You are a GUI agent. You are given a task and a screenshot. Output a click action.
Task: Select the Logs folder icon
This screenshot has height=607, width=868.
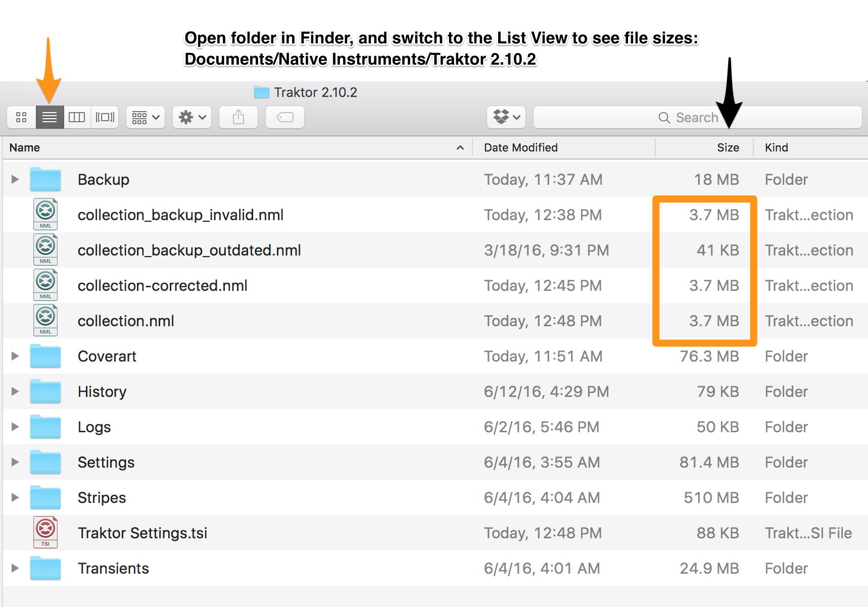point(45,427)
